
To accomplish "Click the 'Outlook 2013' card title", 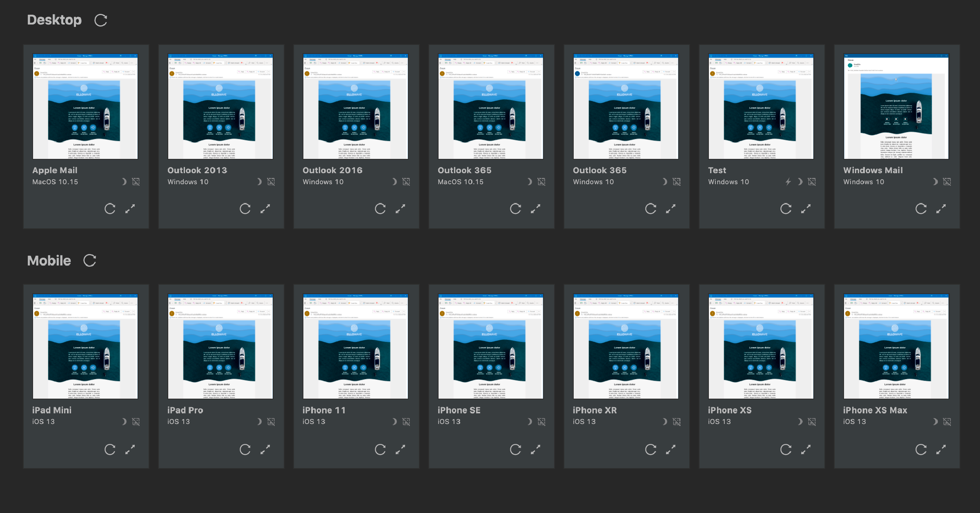I will 197,170.
